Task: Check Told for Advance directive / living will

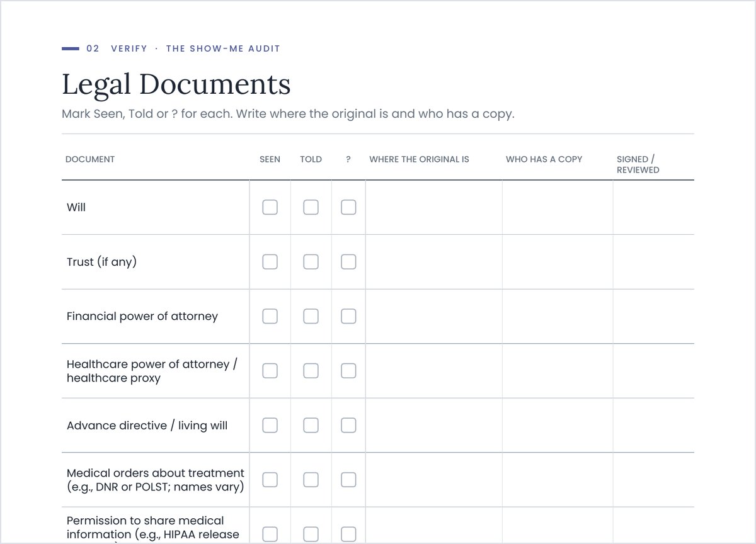Action: [x=311, y=425]
